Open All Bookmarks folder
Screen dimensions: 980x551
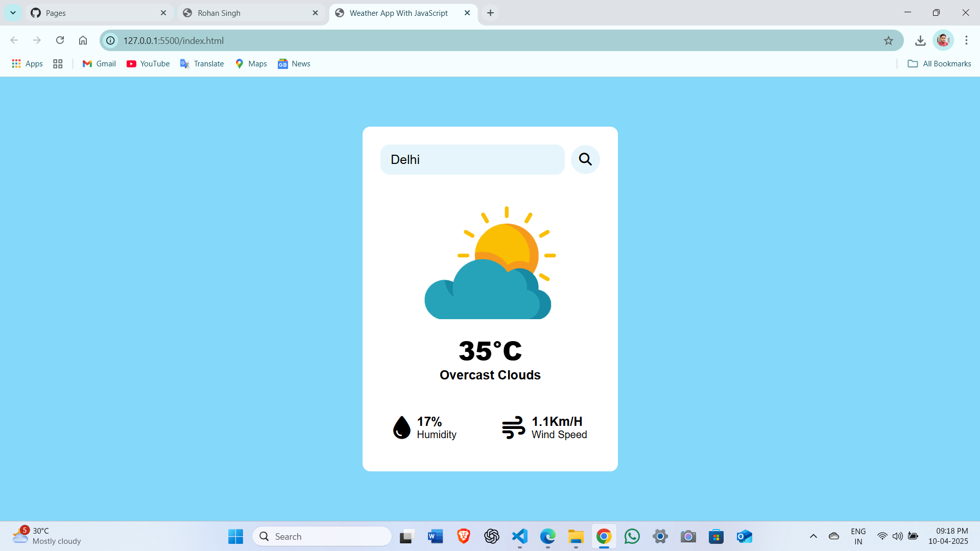tap(939, 63)
